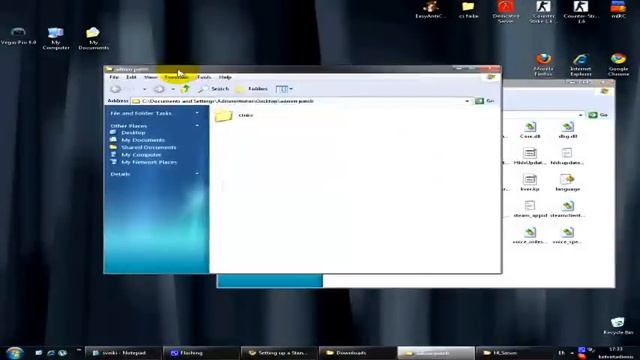The width and height of the screenshot is (640, 360).
Task: Open mIRC desktop shortcut
Action: click(618, 10)
